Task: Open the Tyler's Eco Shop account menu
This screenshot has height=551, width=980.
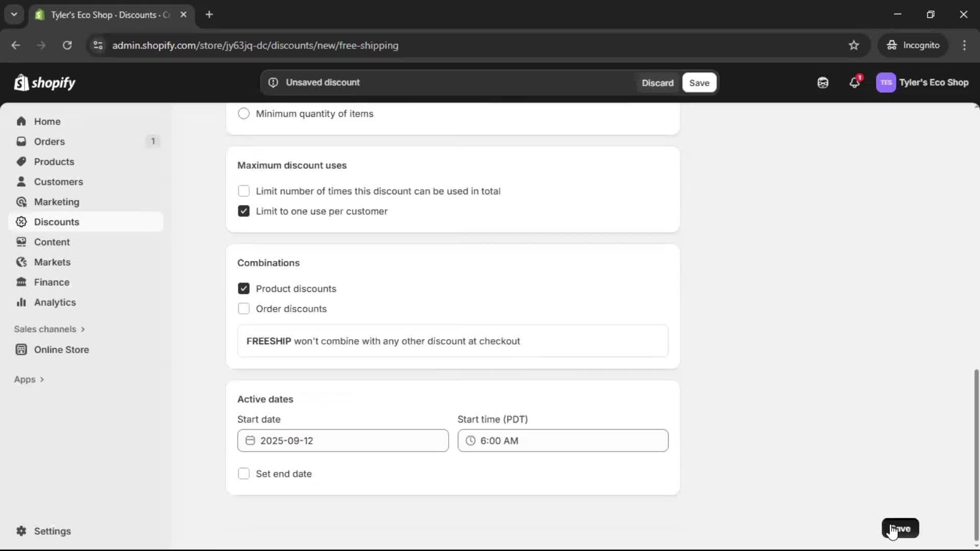Action: click(923, 82)
